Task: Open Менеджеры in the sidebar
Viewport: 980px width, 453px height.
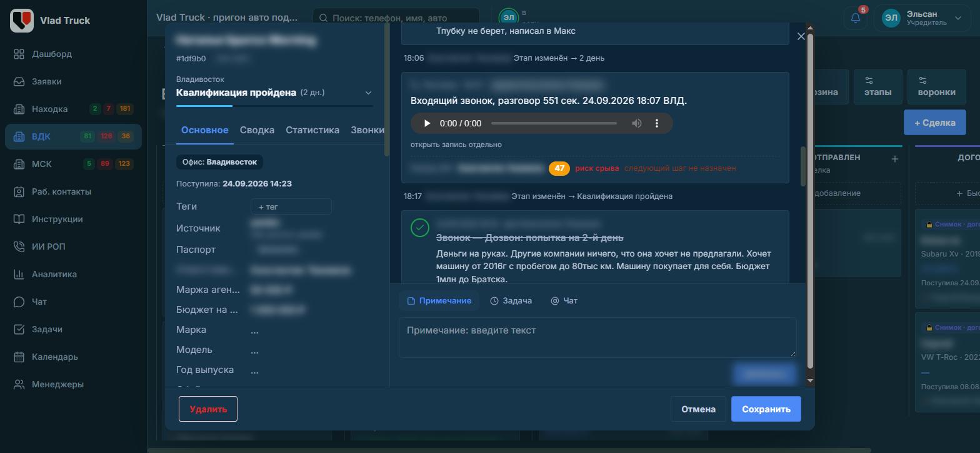Action: coord(73,384)
